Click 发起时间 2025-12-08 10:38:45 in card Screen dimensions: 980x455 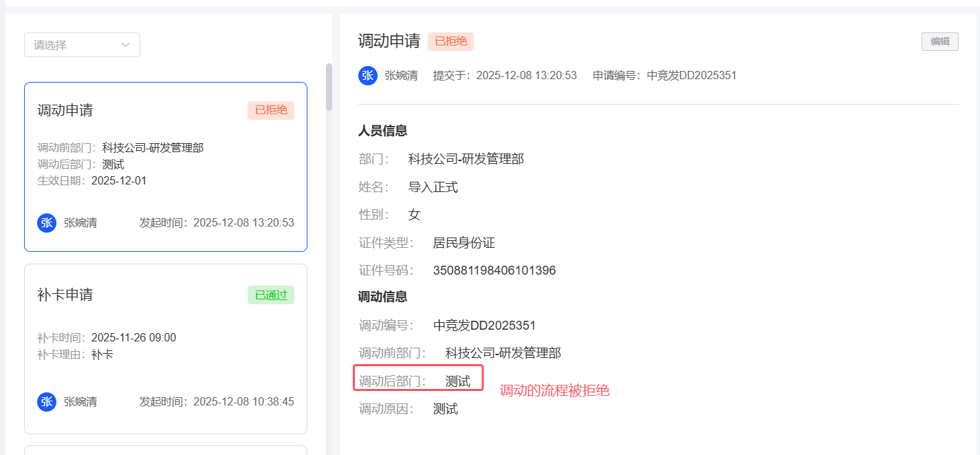[x=217, y=402]
